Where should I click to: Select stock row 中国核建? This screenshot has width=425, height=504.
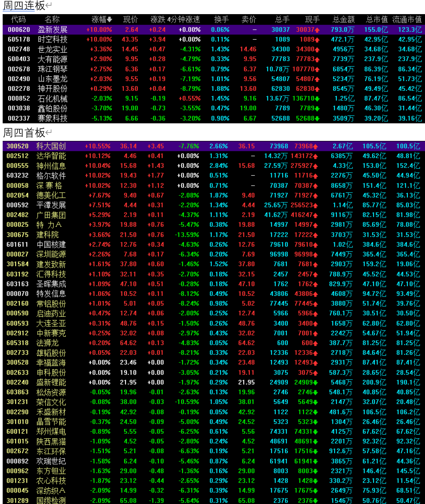[x=213, y=244]
